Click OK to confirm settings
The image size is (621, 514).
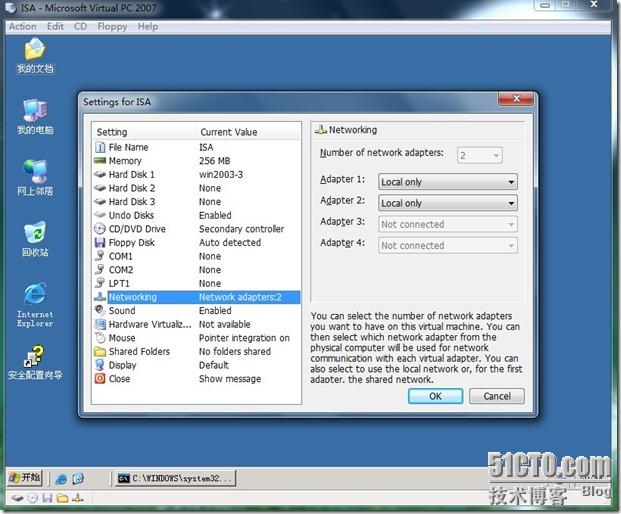tap(435, 396)
